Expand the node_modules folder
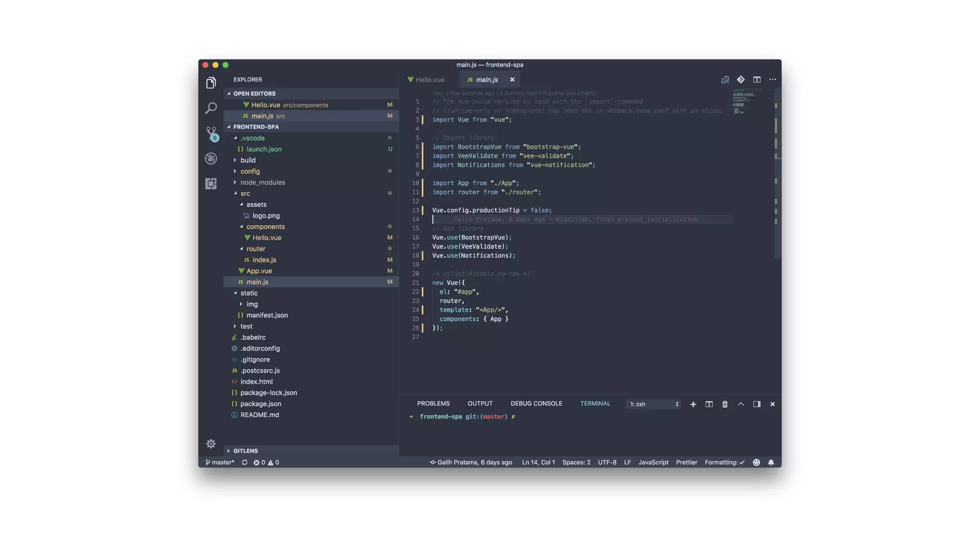Image resolution: width=980 pixels, height=551 pixels. 262,182
